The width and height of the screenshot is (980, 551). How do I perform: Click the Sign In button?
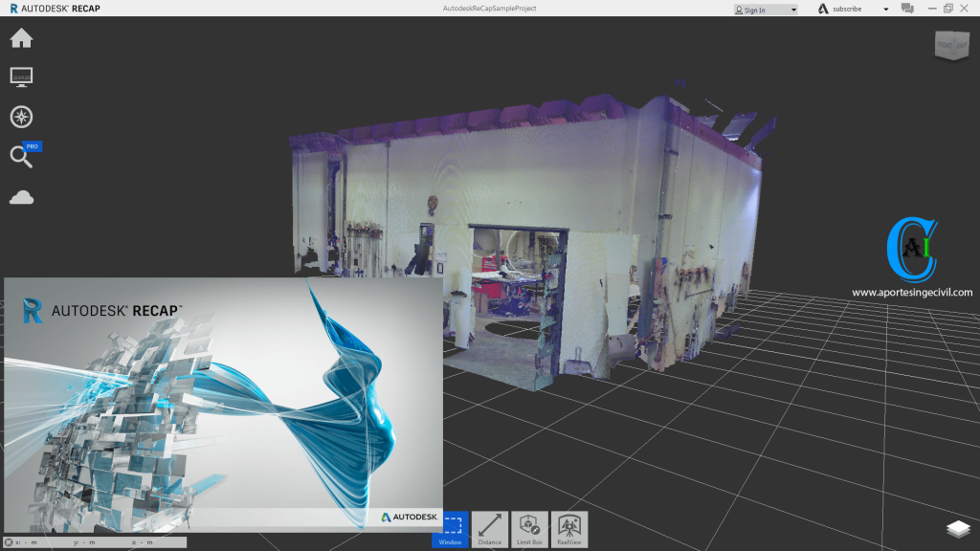point(756,9)
